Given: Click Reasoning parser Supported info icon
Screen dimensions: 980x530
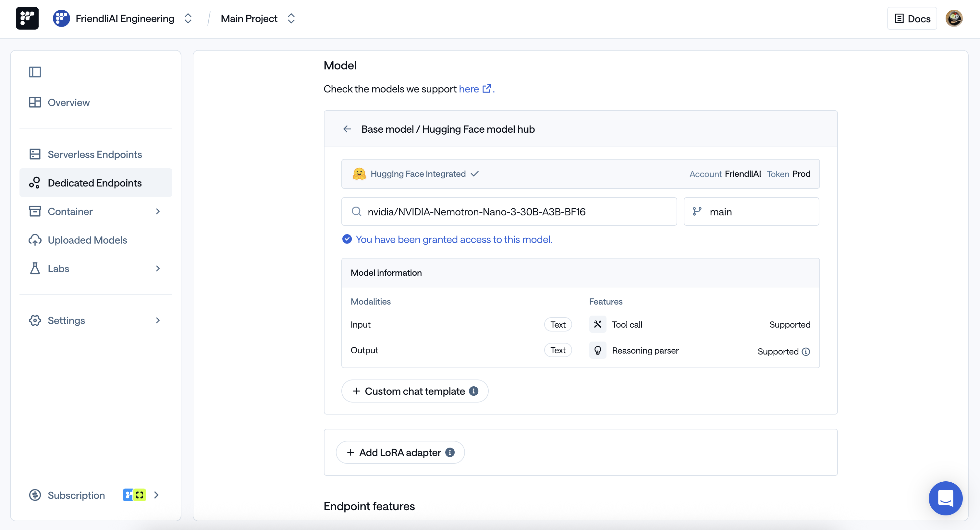Looking at the screenshot, I should (x=806, y=352).
